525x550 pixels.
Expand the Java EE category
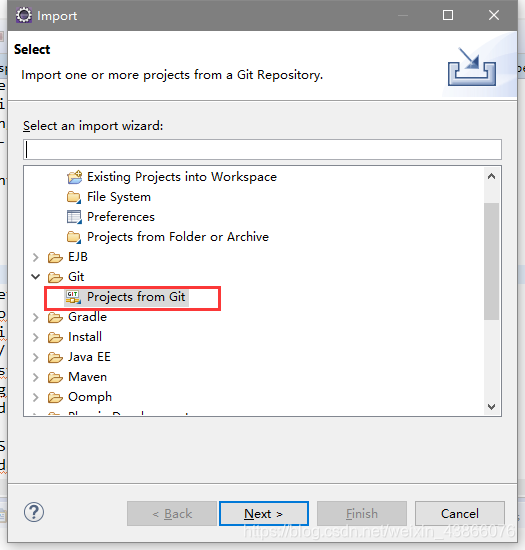(35, 357)
